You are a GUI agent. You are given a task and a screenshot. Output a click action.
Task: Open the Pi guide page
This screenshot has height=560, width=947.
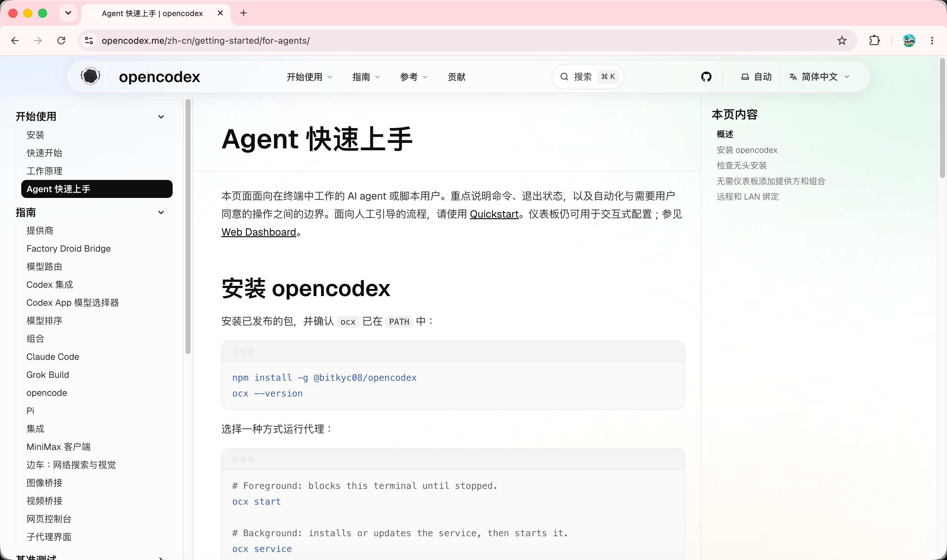click(x=30, y=411)
